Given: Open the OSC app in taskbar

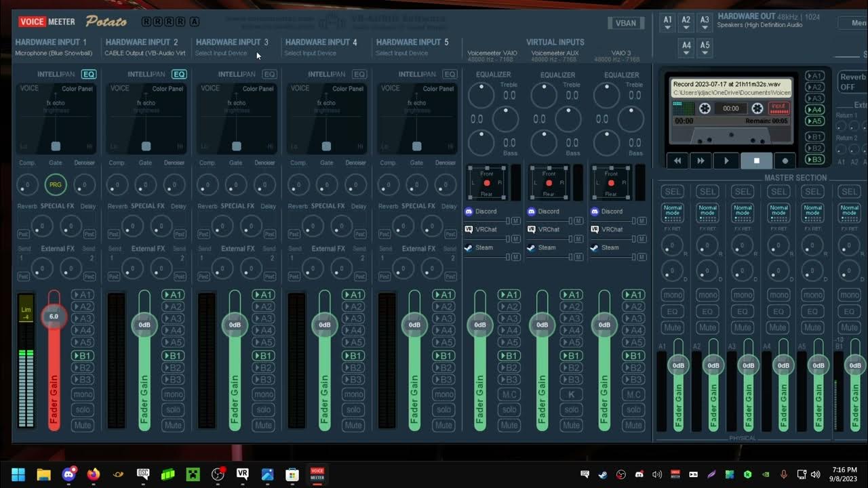Looking at the screenshot, I should (x=143, y=474).
